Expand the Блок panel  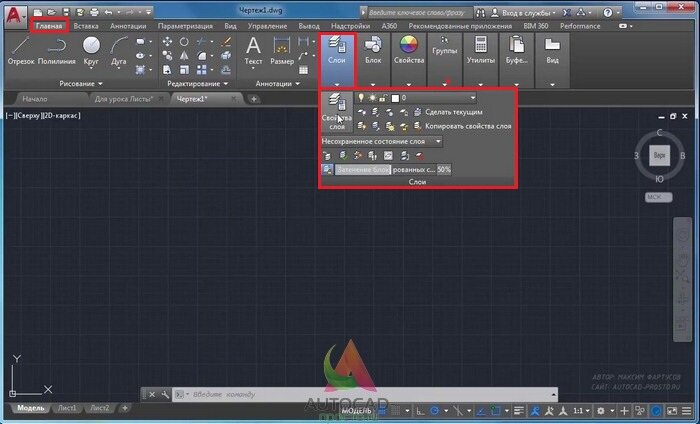pyautogui.click(x=373, y=84)
